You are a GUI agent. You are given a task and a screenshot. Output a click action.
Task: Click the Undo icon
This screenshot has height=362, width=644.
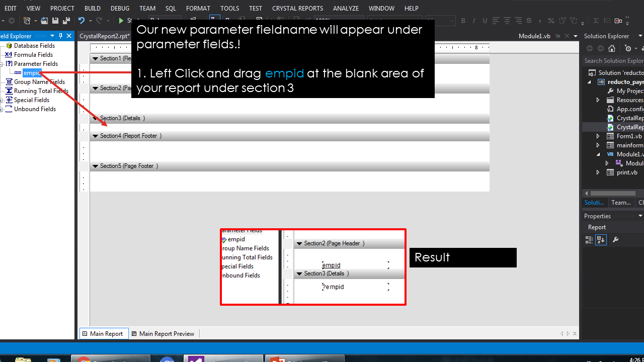[82, 21]
